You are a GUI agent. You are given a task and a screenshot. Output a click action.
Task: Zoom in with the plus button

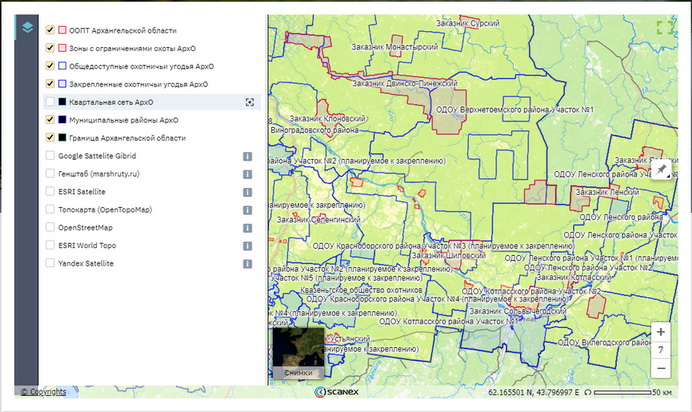click(x=661, y=332)
